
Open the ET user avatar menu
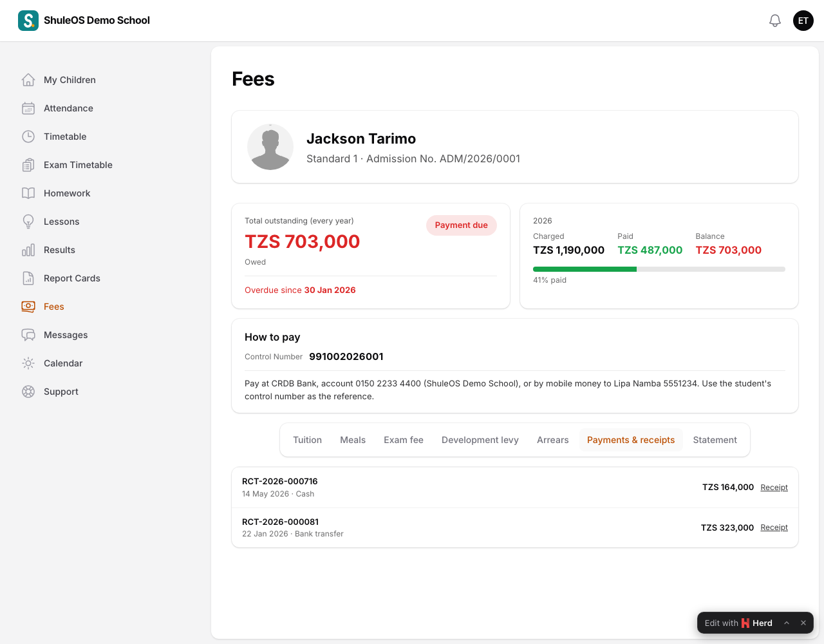click(803, 21)
